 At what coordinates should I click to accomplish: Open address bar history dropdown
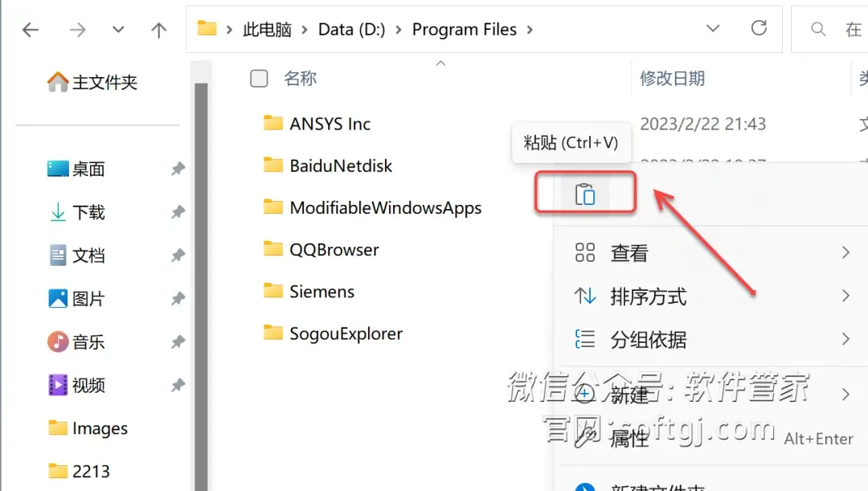(x=713, y=28)
